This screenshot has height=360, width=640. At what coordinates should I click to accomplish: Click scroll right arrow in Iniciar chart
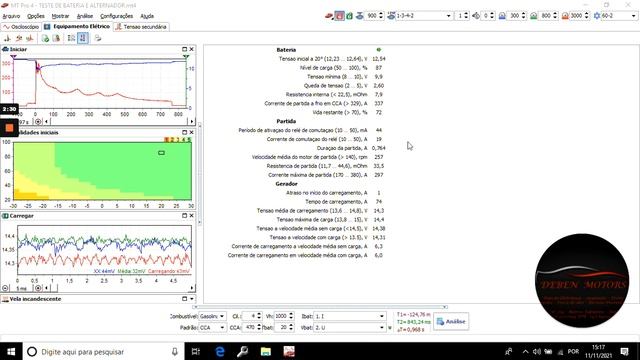point(191,121)
